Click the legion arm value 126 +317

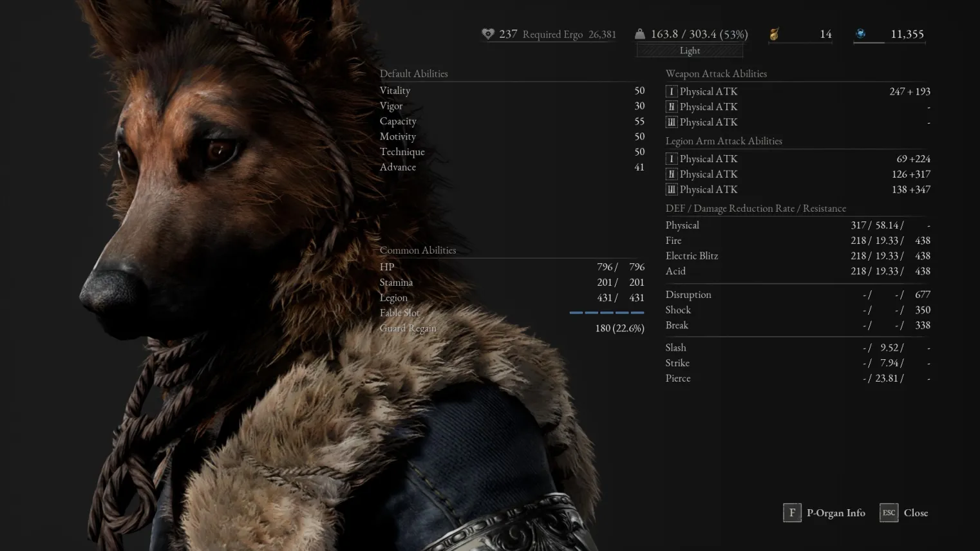(x=911, y=174)
